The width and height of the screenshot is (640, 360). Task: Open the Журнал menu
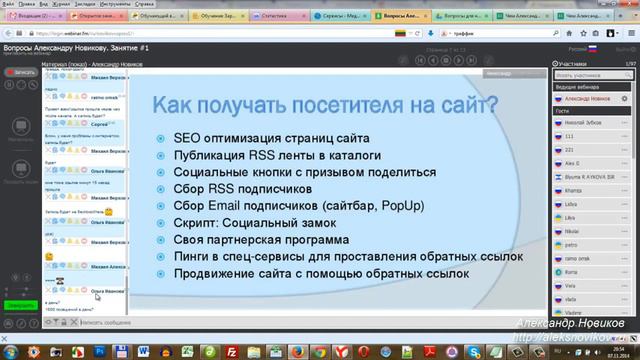[61, 4]
